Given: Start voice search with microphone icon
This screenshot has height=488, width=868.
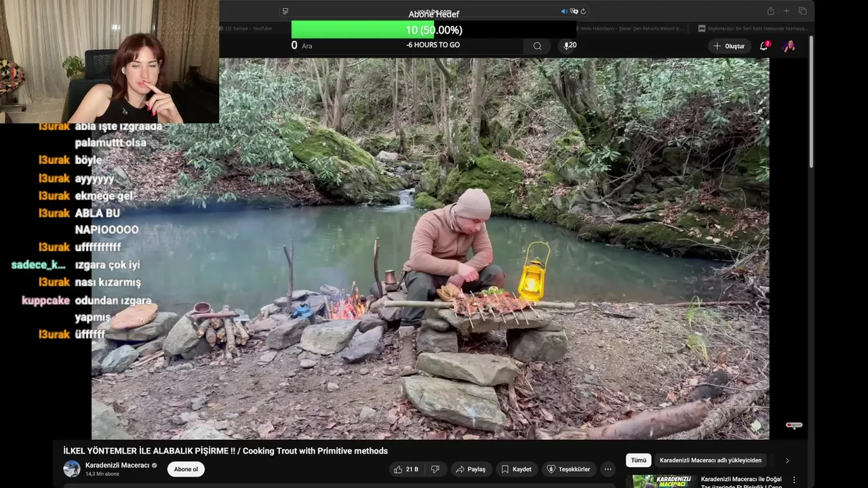Looking at the screenshot, I should [x=567, y=45].
